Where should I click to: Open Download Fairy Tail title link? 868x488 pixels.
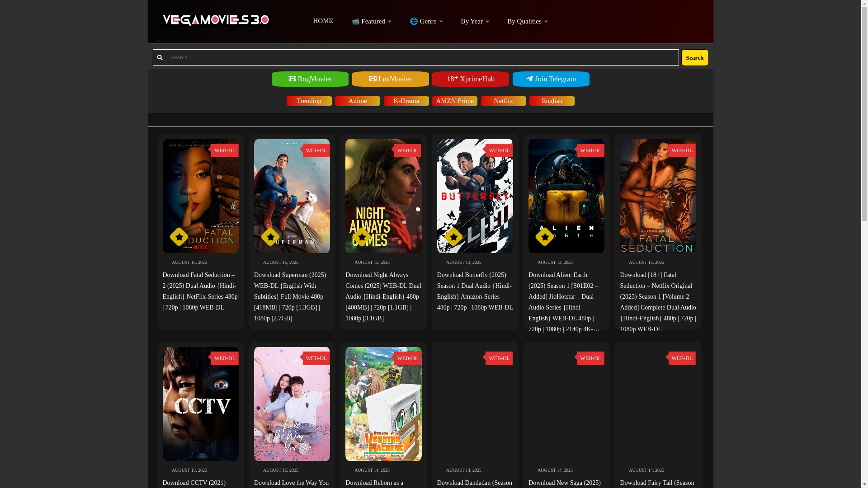[657, 483]
